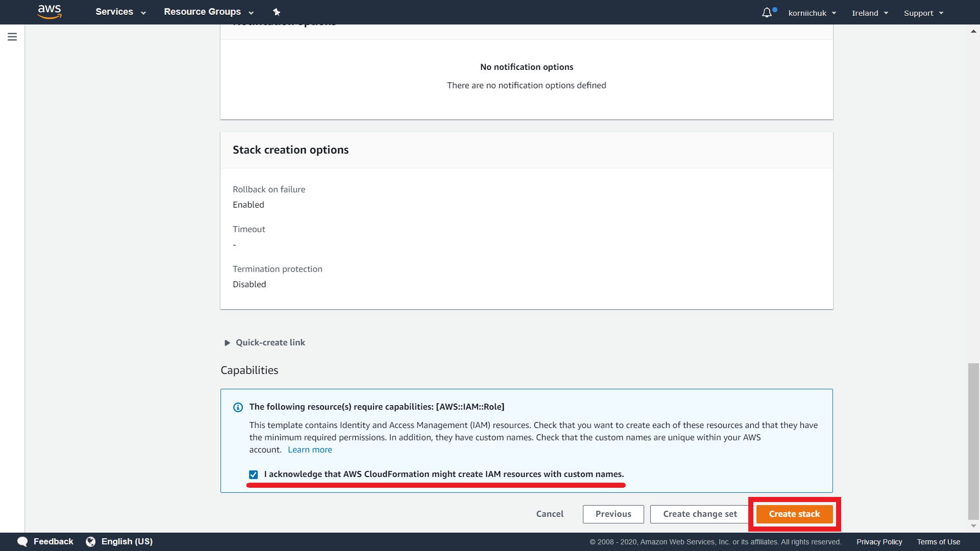Click the hamburger menu icon
Image resolution: width=980 pixels, height=551 pixels.
tap(12, 37)
